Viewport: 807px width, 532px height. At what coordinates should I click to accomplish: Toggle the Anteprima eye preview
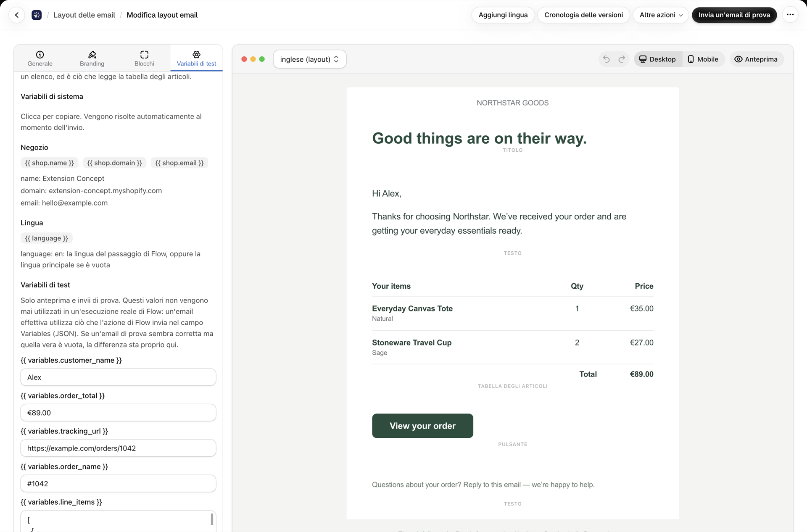click(x=756, y=59)
